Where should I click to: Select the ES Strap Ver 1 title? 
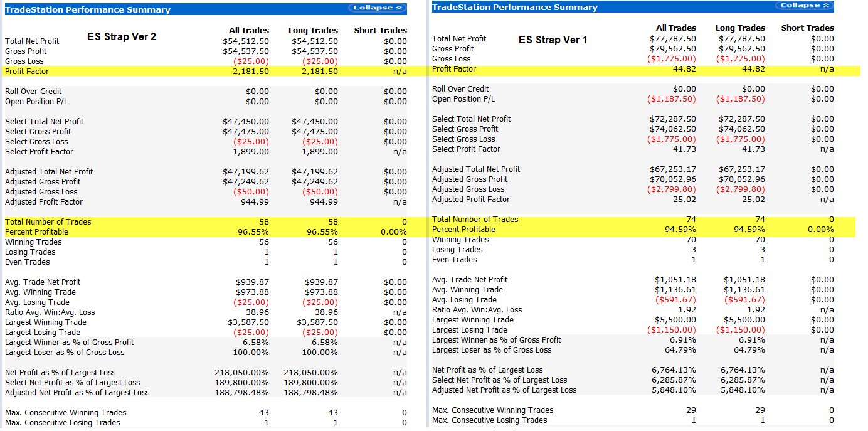553,40
